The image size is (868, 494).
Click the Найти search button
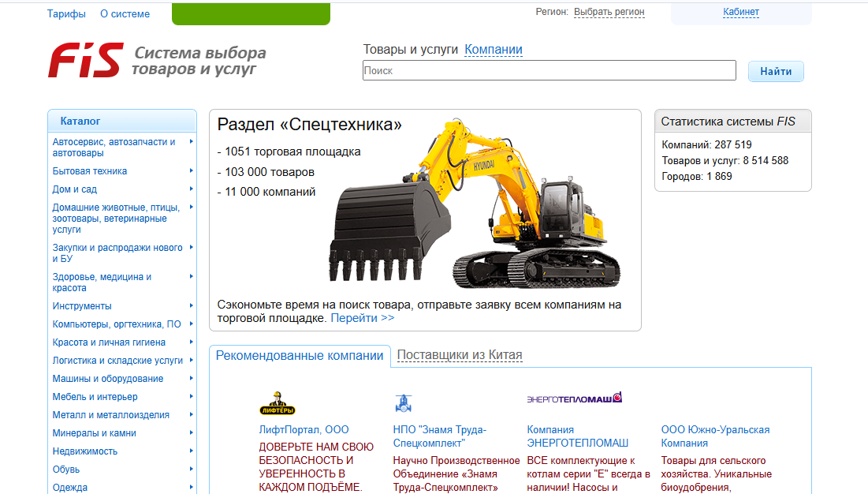776,72
